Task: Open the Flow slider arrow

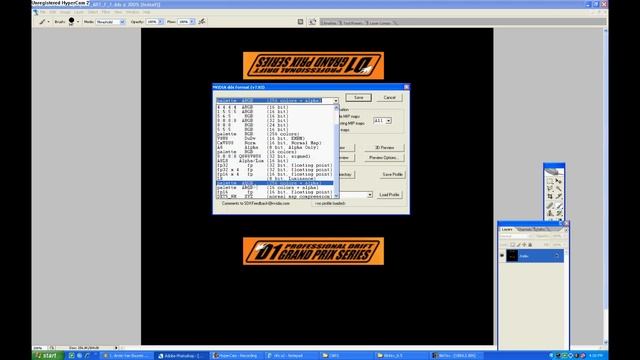Action: [192, 22]
